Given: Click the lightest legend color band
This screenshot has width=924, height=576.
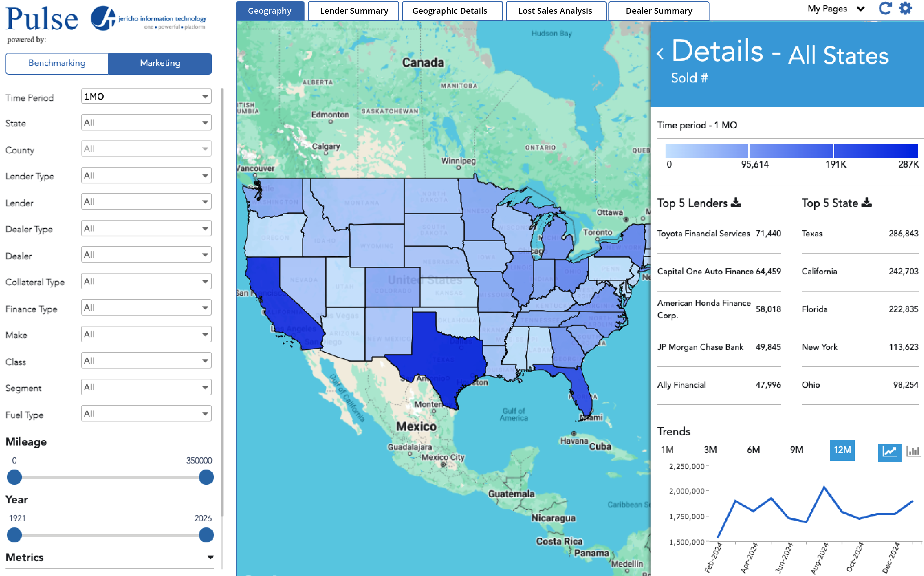Looking at the screenshot, I should click(707, 151).
